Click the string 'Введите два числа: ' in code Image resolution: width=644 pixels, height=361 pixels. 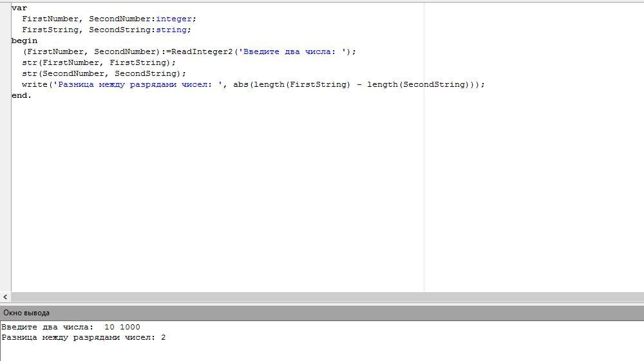tap(292, 51)
